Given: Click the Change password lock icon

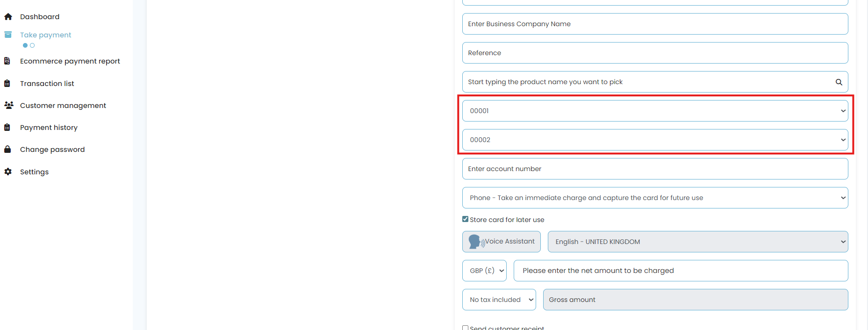Looking at the screenshot, I should pyautogui.click(x=7, y=150).
